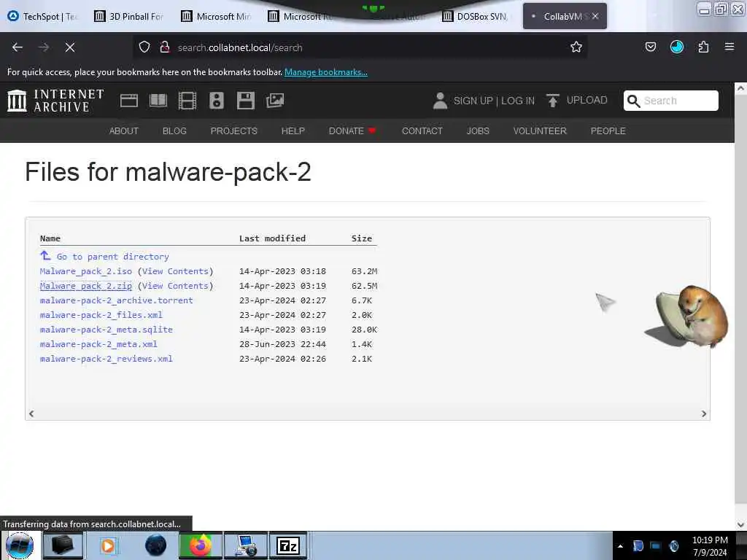The width and height of the screenshot is (747, 560).
Task: Open the ABOUT menu item
Action: pyautogui.click(x=124, y=131)
